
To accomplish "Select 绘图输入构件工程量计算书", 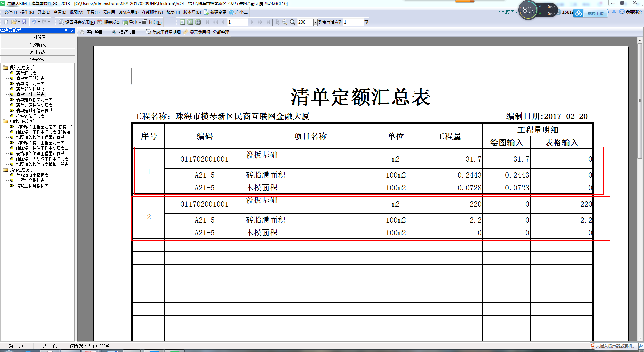I will click(x=40, y=137).
